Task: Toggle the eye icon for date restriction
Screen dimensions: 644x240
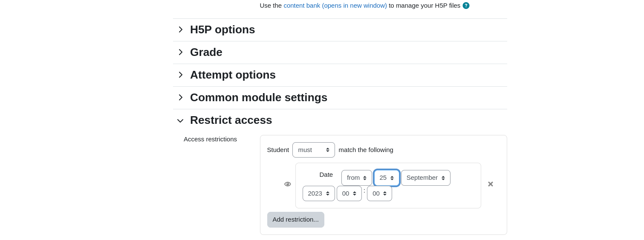Action: 288,184
